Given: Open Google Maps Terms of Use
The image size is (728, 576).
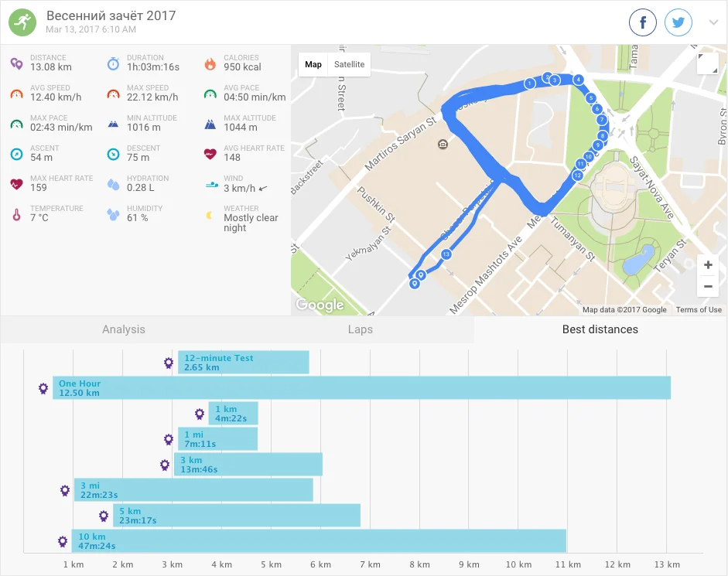Looking at the screenshot, I should [699, 310].
